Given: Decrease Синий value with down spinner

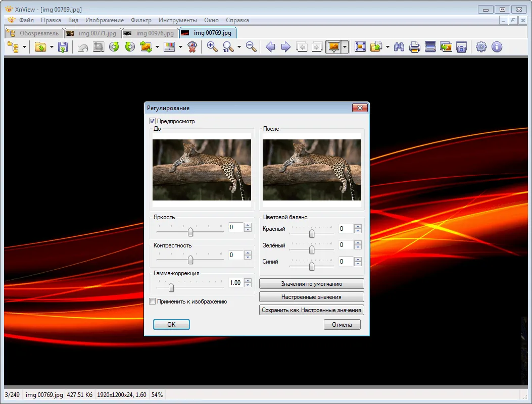Looking at the screenshot, I should pos(358,264).
